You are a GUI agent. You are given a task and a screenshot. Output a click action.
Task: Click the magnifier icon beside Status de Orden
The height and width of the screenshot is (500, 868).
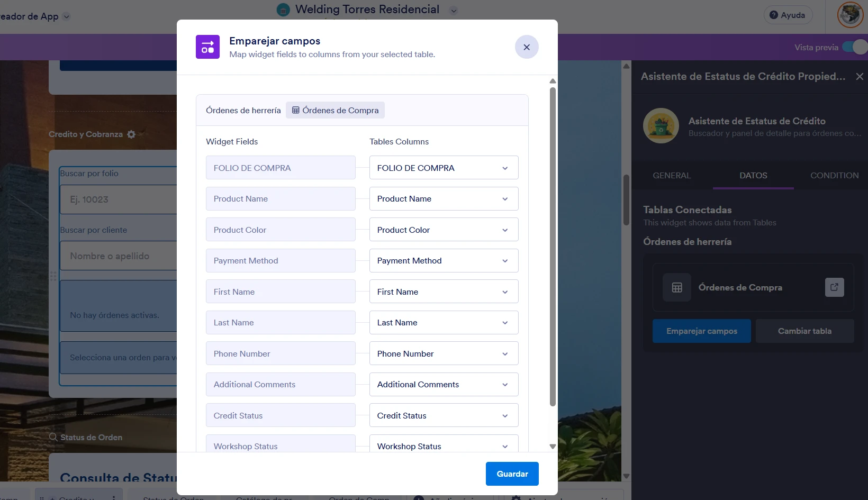coord(52,437)
